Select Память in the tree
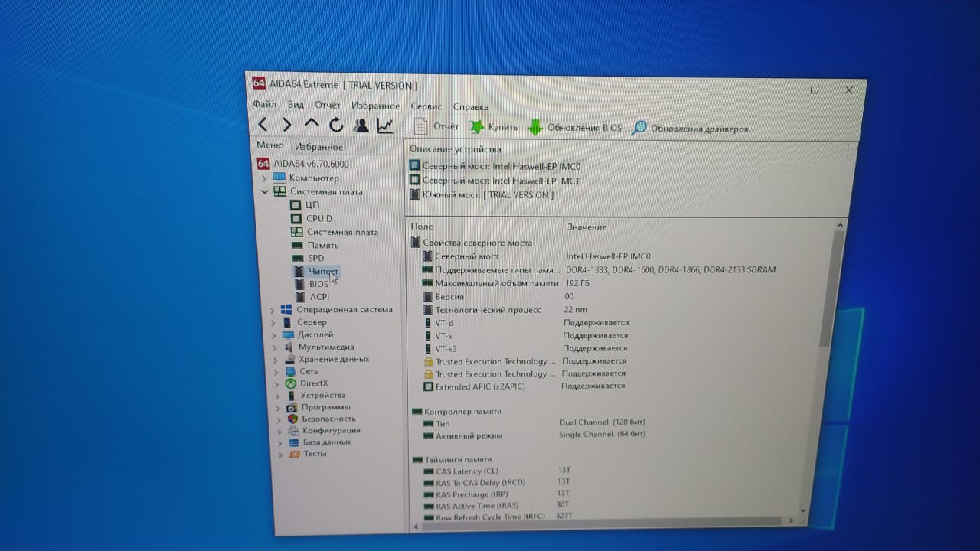This screenshot has height=551, width=980. click(315, 246)
